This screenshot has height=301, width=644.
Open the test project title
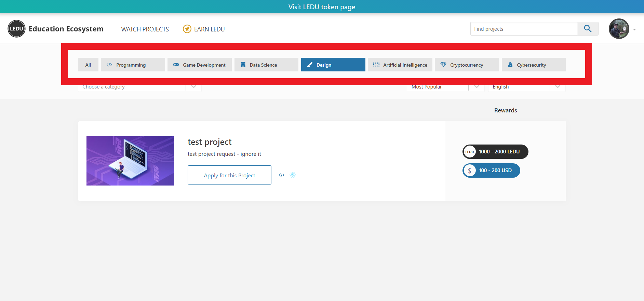pyautogui.click(x=210, y=142)
